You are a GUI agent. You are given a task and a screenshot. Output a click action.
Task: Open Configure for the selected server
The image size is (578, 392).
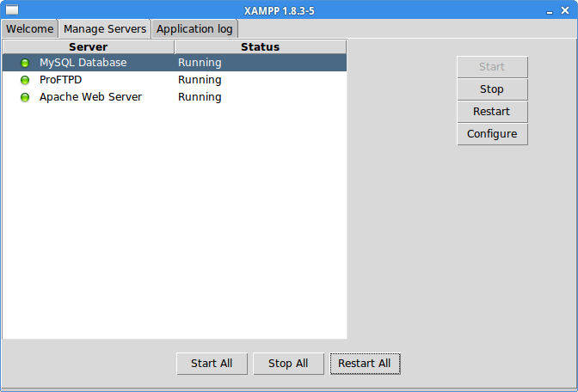(492, 134)
